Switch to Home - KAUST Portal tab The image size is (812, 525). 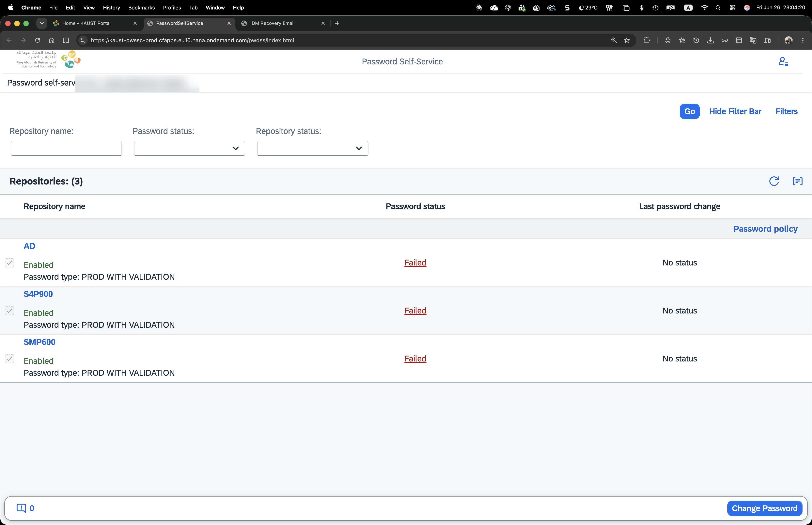(x=95, y=23)
